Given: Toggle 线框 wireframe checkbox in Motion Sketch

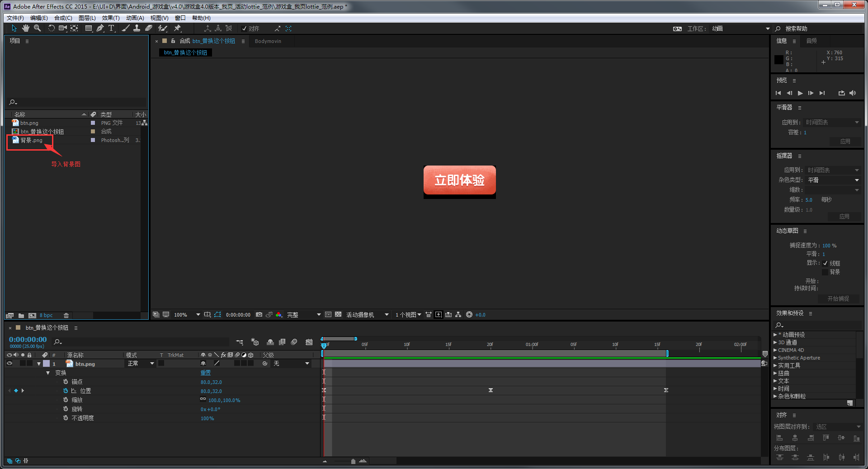Looking at the screenshot, I should [x=826, y=263].
